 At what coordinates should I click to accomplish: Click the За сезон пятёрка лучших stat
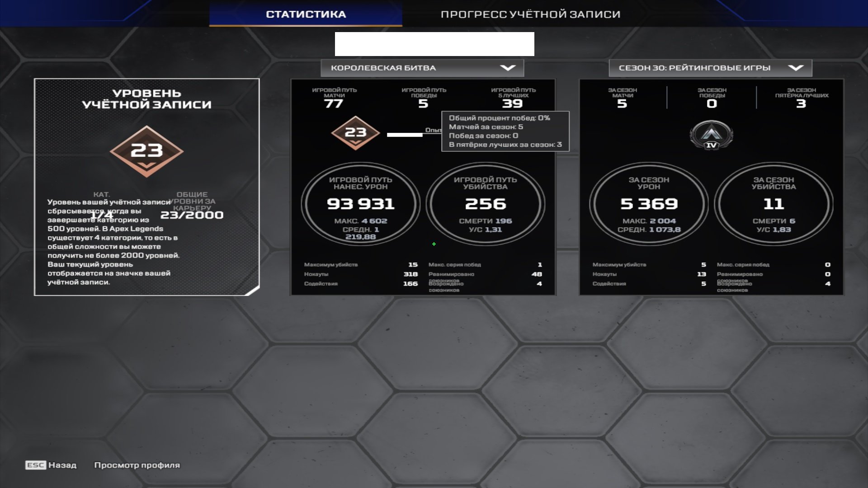point(801,98)
